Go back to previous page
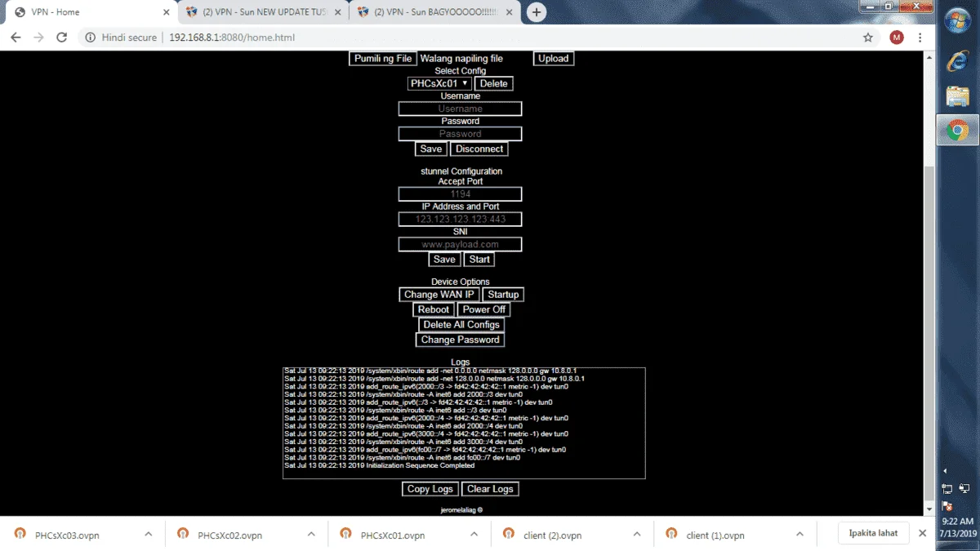 (16, 38)
